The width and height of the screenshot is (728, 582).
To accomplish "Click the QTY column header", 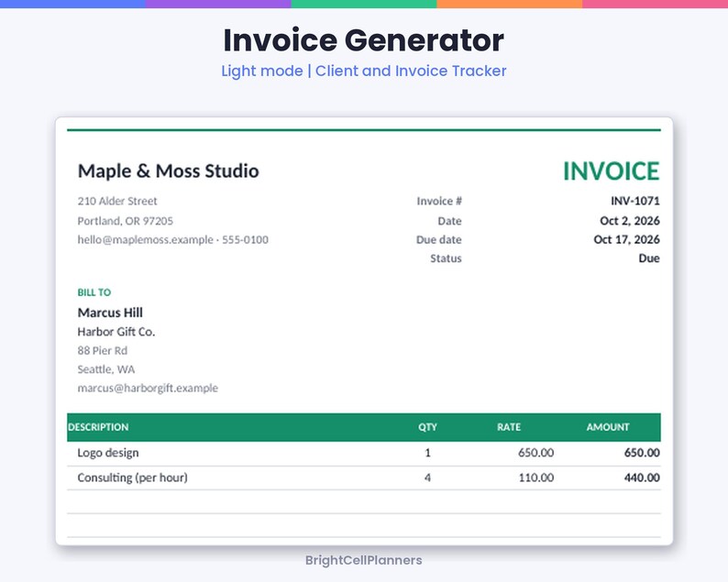I will 427,427.
